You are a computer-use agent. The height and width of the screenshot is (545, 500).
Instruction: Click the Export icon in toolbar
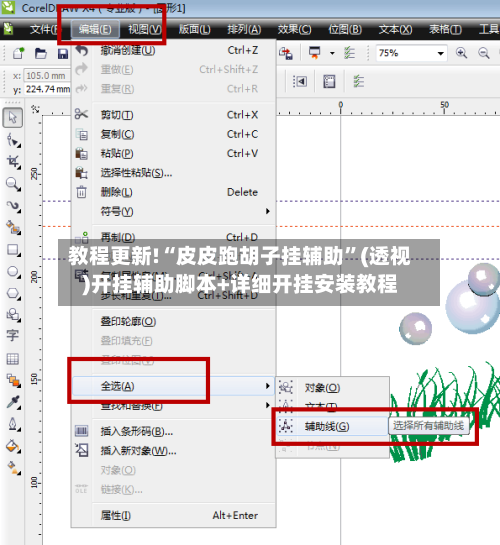(286, 53)
